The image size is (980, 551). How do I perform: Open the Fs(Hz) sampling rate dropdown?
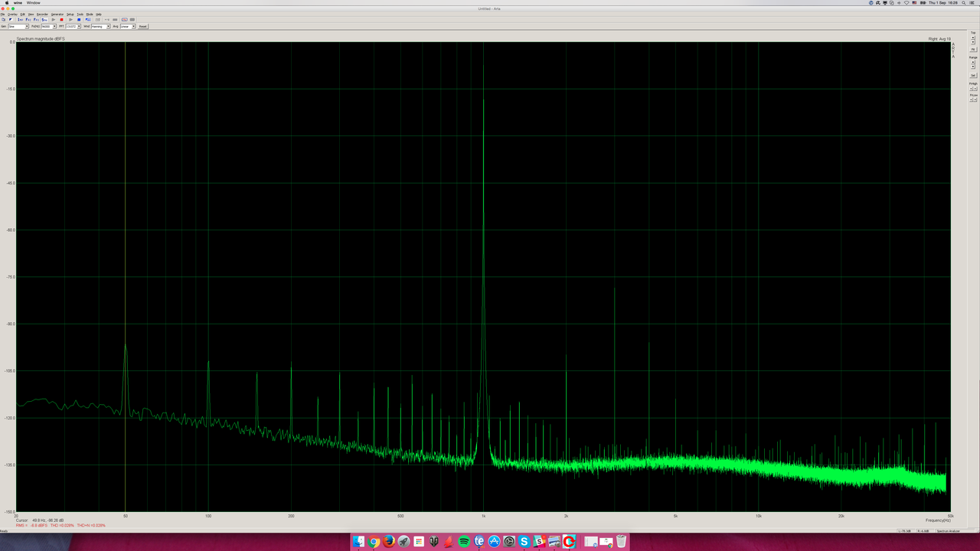(49, 27)
